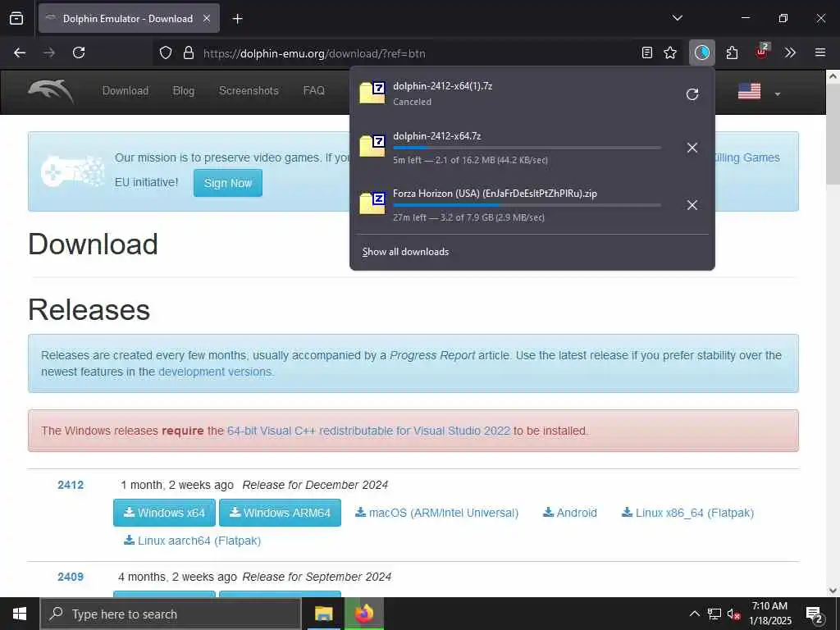Click the Firefox taskbar icon
The height and width of the screenshot is (630, 840).
[363, 614]
